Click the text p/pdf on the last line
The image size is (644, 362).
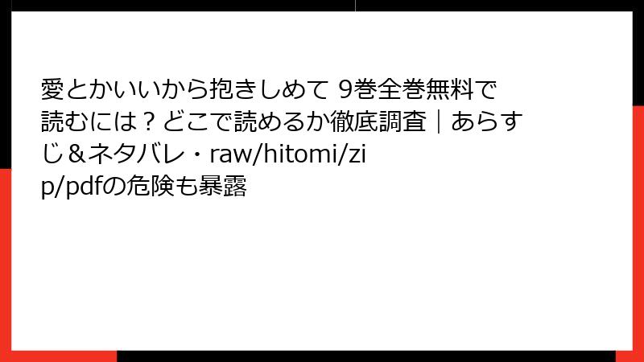click(71, 187)
